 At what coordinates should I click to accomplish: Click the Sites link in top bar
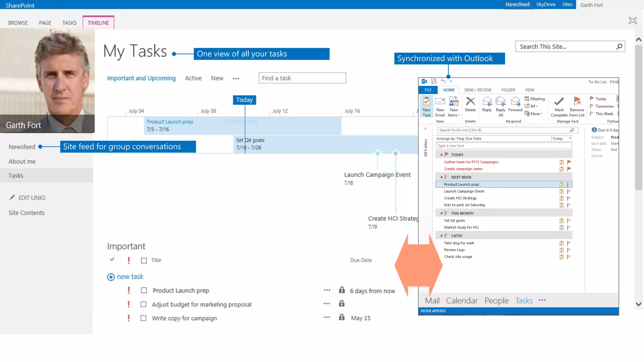[567, 4]
